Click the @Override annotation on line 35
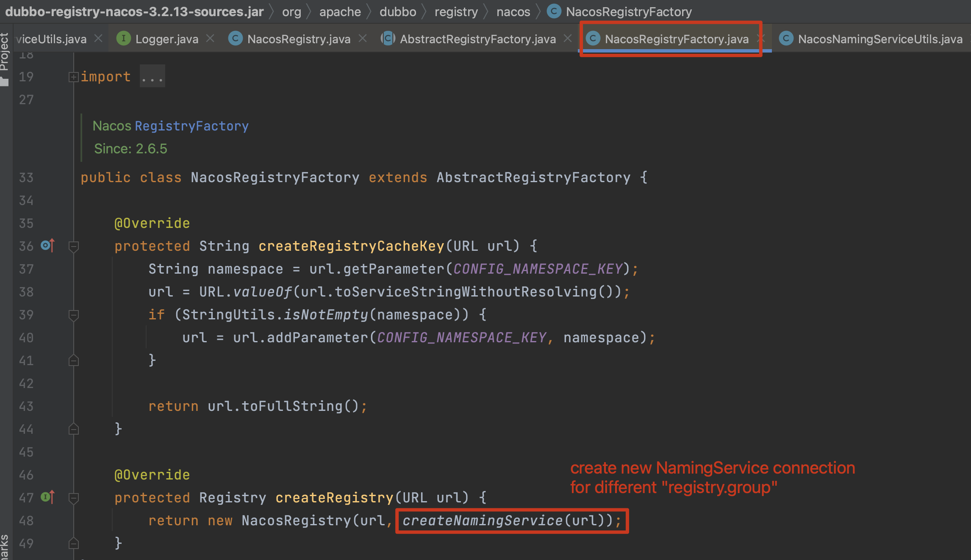This screenshot has width=971, height=560. coord(152,223)
